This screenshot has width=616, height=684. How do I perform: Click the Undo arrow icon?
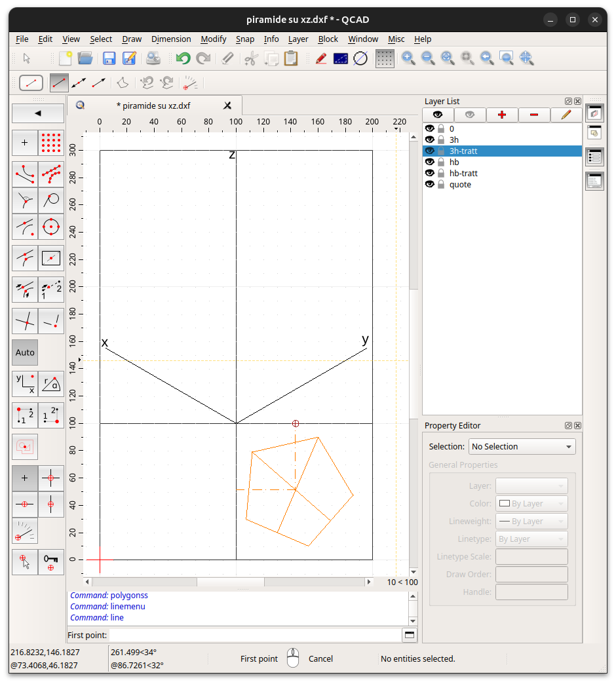[x=183, y=58]
